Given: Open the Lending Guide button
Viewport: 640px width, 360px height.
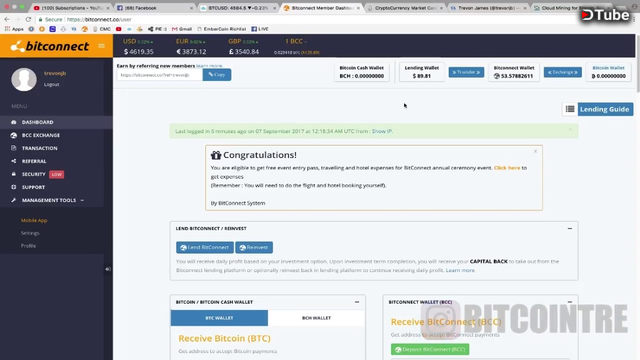Looking at the screenshot, I should 604,109.
